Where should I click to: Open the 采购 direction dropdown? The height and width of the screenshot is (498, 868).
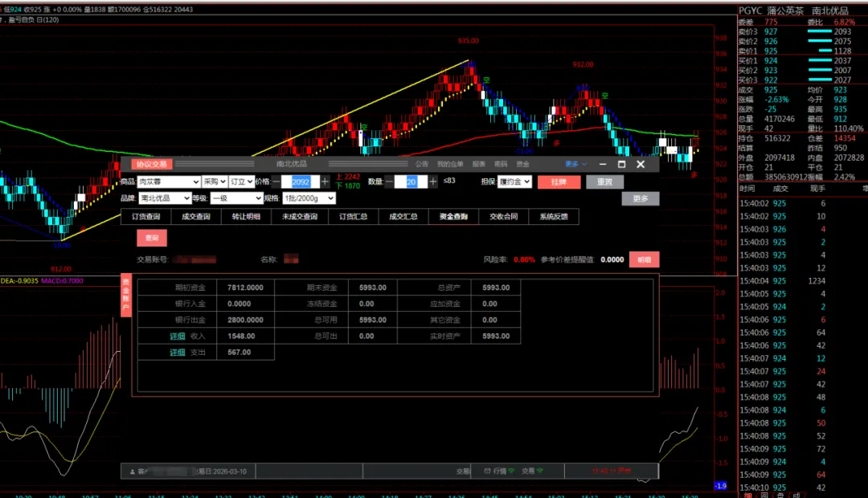(x=215, y=182)
